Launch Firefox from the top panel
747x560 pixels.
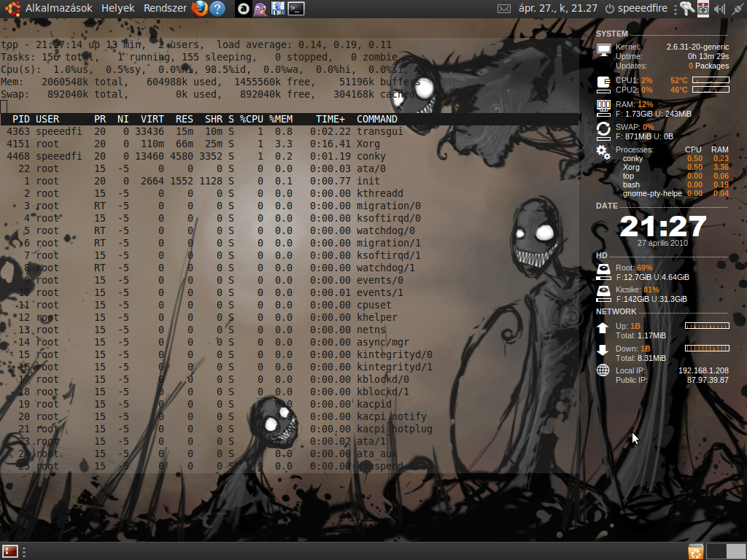[x=200, y=8]
